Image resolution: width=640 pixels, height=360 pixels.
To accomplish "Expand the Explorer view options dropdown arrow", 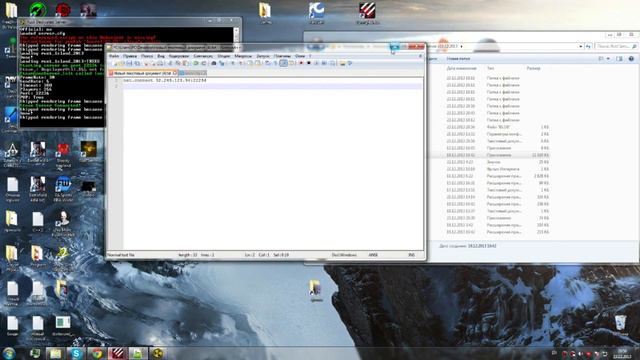I will 608,59.
